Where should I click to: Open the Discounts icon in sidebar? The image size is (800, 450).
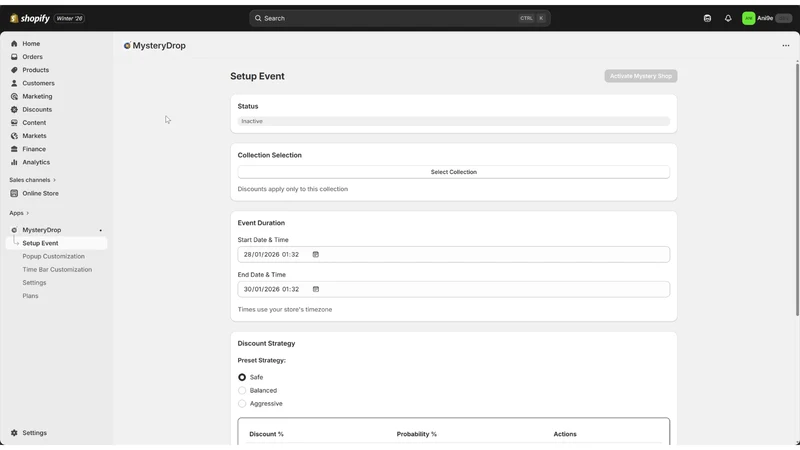point(14,110)
